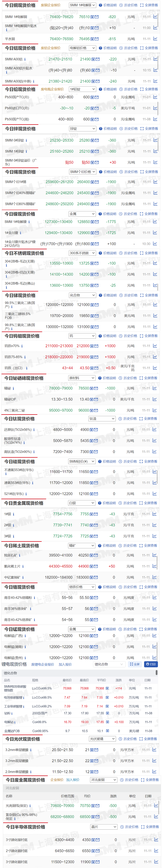Click info icon beside 1#金川镍
The height and width of the screenshot is (868, 162).
[x=20, y=233]
